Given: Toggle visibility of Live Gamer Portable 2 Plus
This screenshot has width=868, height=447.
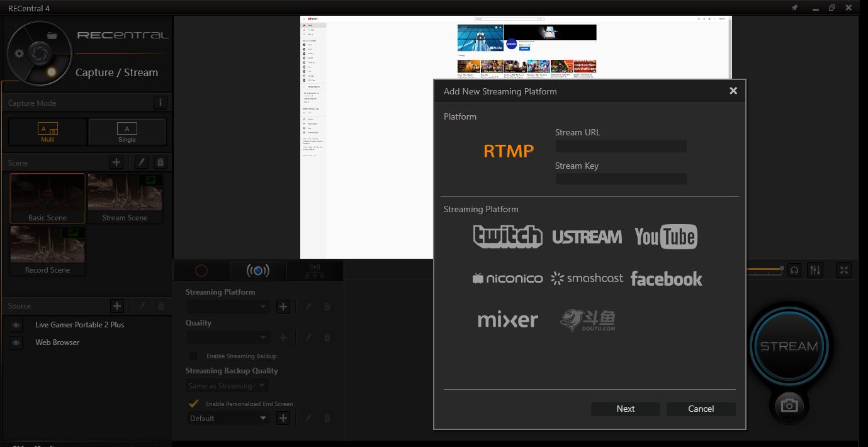Looking at the screenshot, I should coord(16,325).
